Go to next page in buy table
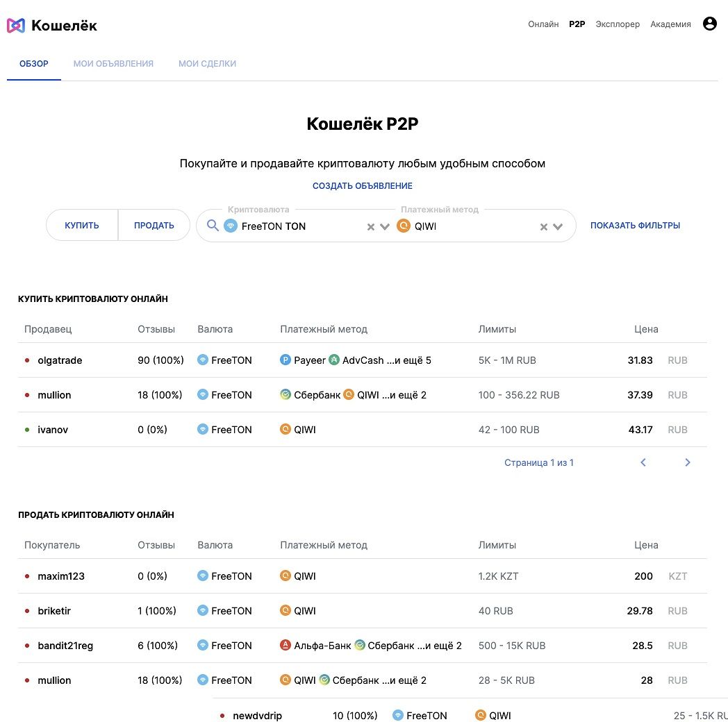Viewport: 728px width, 722px height. [688, 462]
